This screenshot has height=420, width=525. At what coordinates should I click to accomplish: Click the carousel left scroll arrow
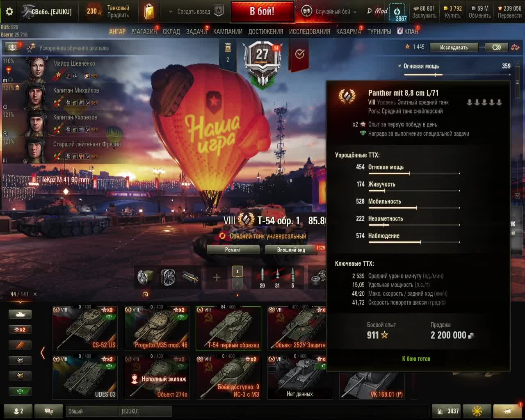43,353
